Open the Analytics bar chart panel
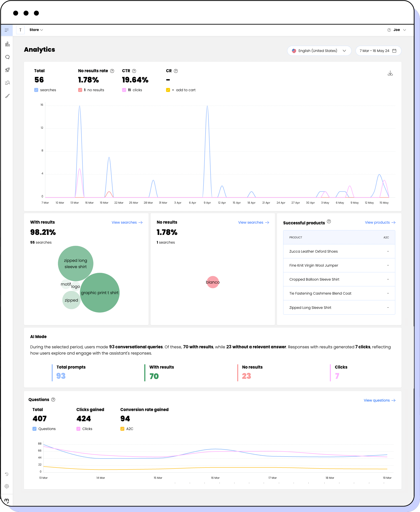This screenshot has height=512, width=420. click(x=7, y=44)
